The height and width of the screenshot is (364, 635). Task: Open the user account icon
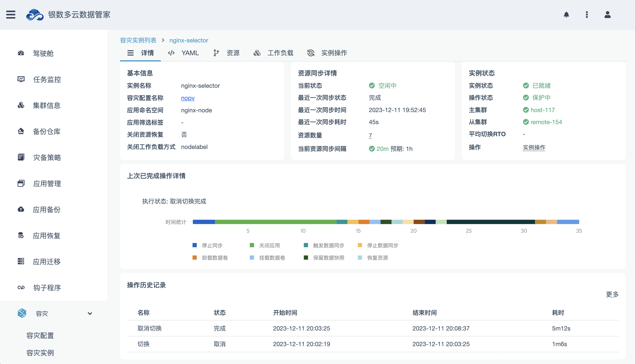(x=608, y=14)
